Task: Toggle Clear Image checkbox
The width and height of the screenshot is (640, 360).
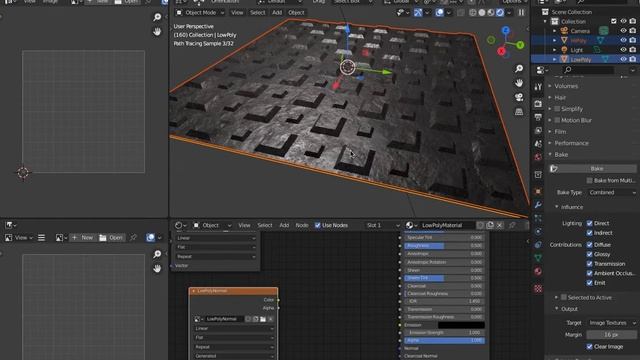Action: 589,347
